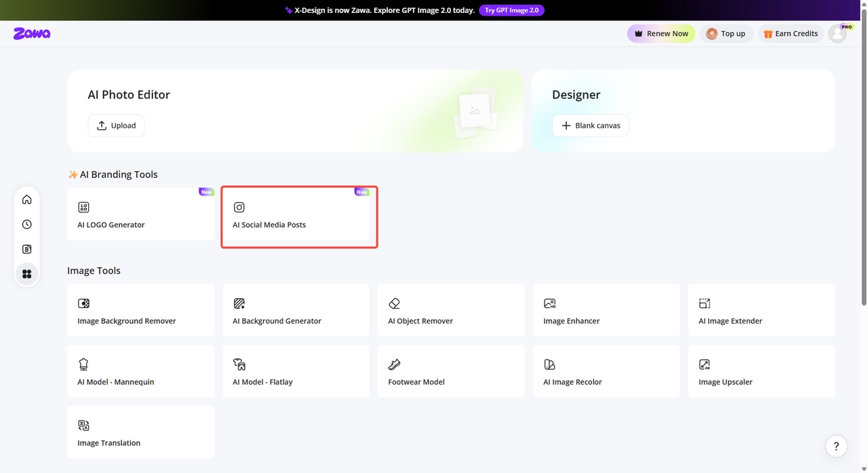Open the AI Model - Mannequin label
The height and width of the screenshot is (473, 868).
pyautogui.click(x=116, y=382)
